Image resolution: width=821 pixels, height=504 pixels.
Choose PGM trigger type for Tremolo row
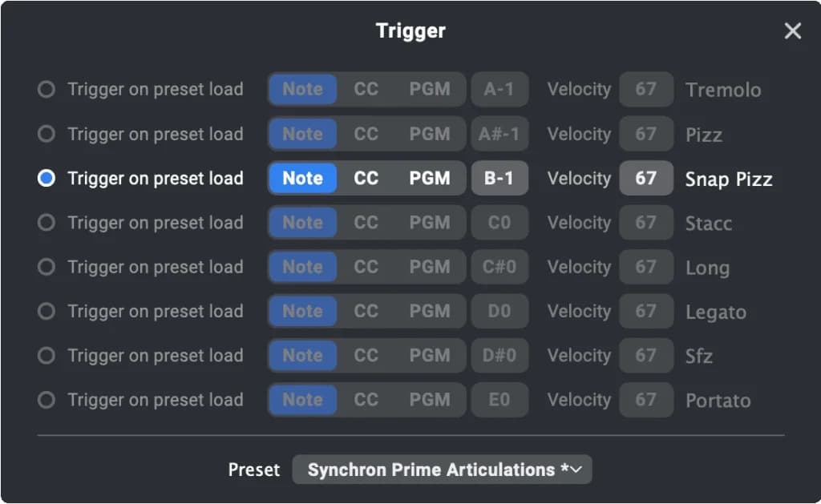pyautogui.click(x=430, y=90)
